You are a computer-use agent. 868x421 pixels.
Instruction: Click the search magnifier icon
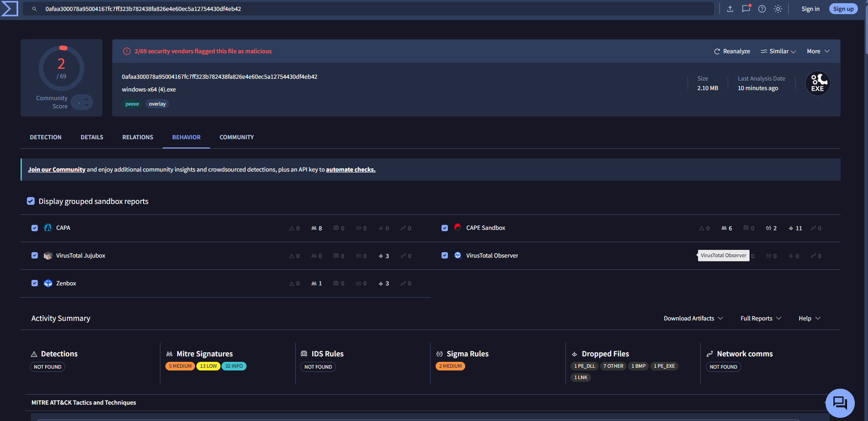[x=34, y=9]
